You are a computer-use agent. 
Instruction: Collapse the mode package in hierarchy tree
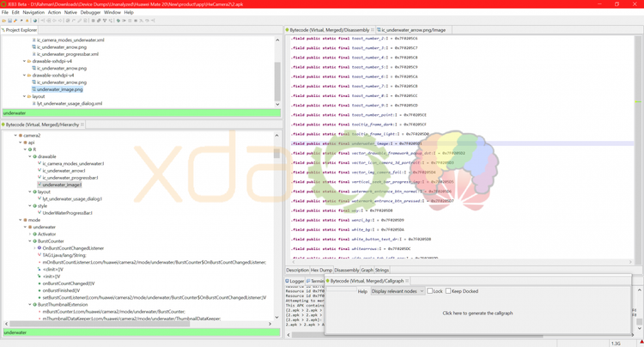coord(20,220)
